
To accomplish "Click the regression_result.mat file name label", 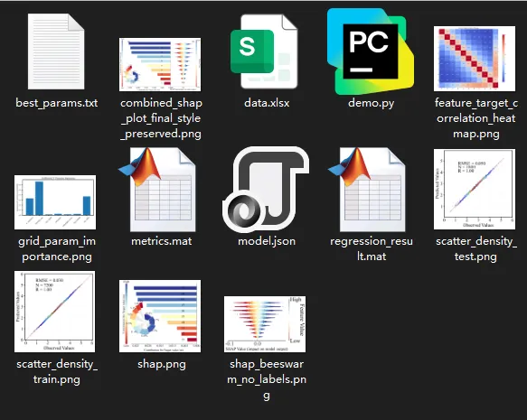I will [x=372, y=248].
